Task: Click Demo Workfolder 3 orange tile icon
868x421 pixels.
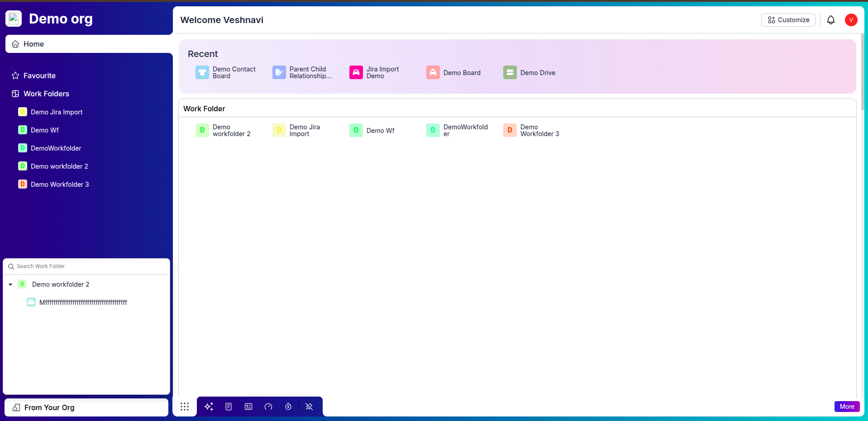Action: coord(510,130)
